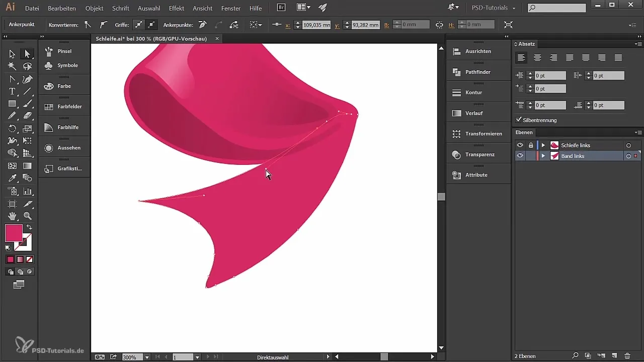Select the Pencil tool

tap(12, 116)
